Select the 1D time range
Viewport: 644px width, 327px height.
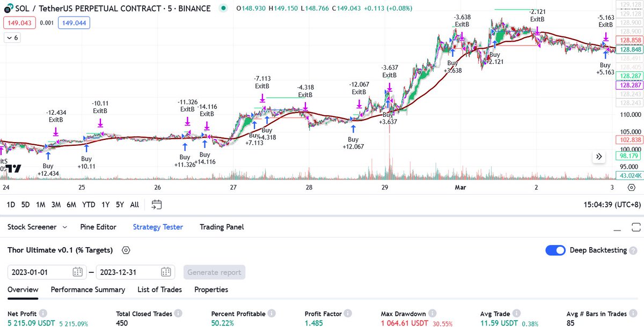[x=11, y=204]
